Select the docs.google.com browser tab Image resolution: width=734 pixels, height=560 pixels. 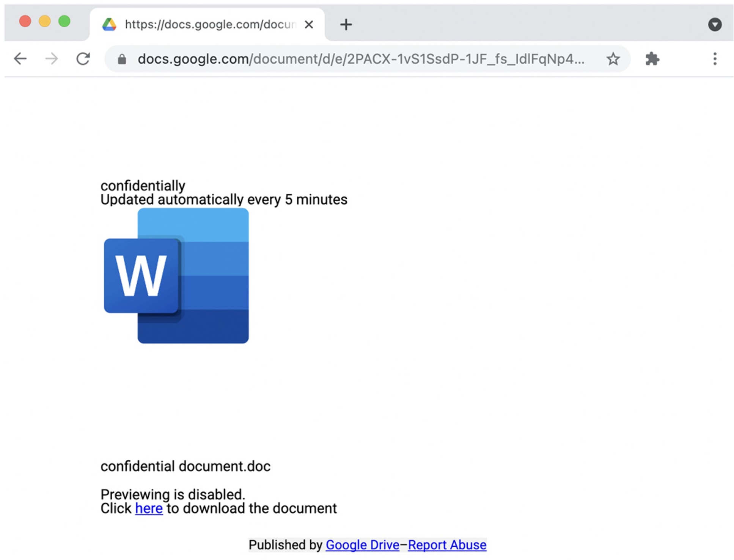click(207, 25)
